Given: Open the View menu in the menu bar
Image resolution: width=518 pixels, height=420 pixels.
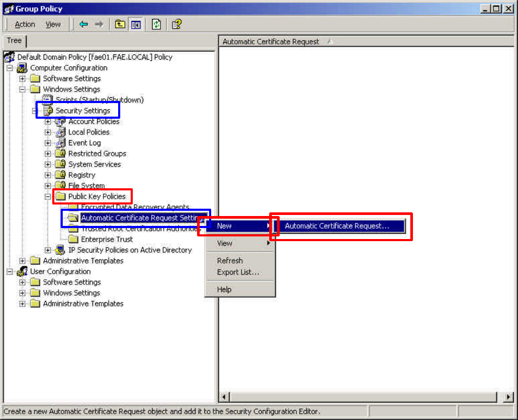Looking at the screenshot, I should (53, 25).
